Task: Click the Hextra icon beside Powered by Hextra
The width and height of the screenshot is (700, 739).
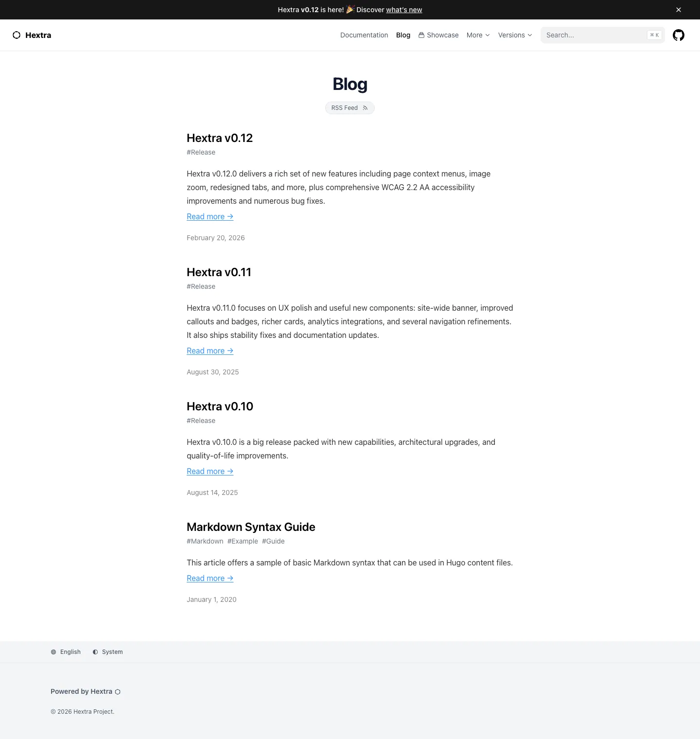Action: (118, 692)
